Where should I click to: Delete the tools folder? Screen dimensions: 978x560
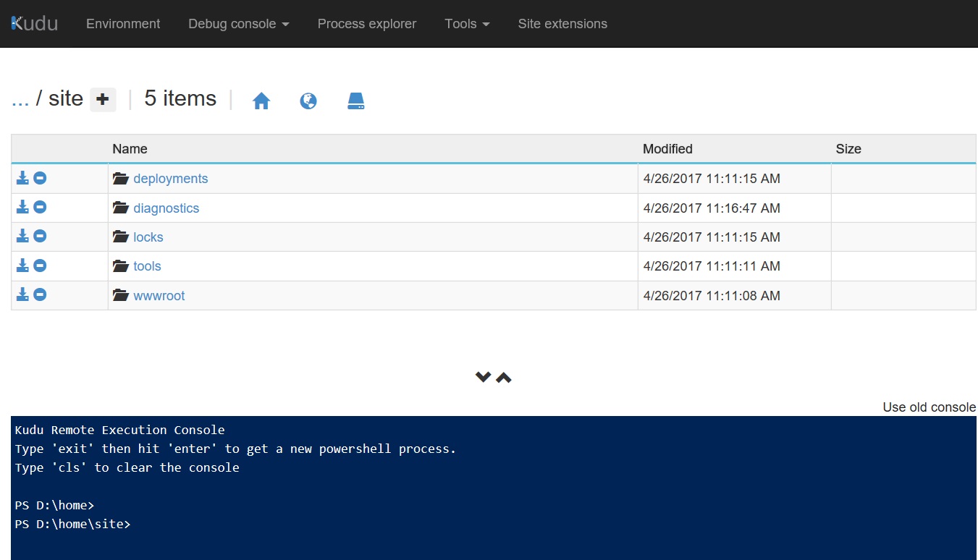41,266
